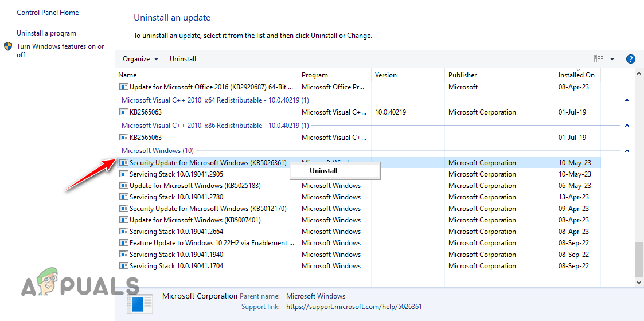Choose Uninstall from the context menu

(x=323, y=170)
